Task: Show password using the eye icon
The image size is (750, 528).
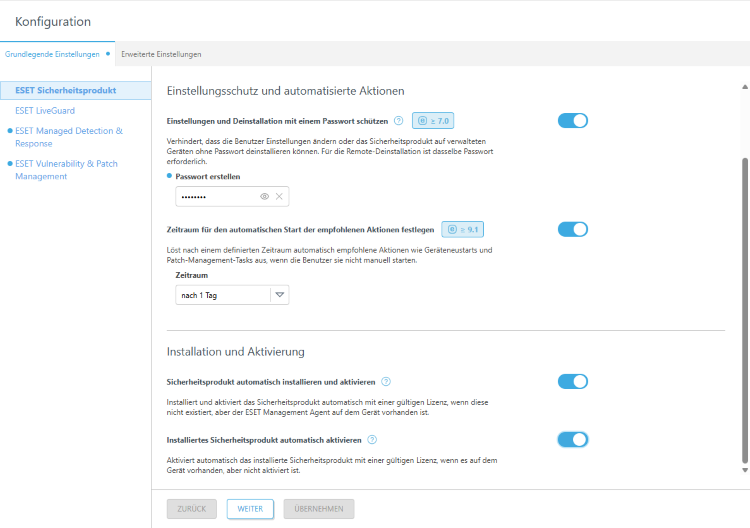Action: coord(265,197)
